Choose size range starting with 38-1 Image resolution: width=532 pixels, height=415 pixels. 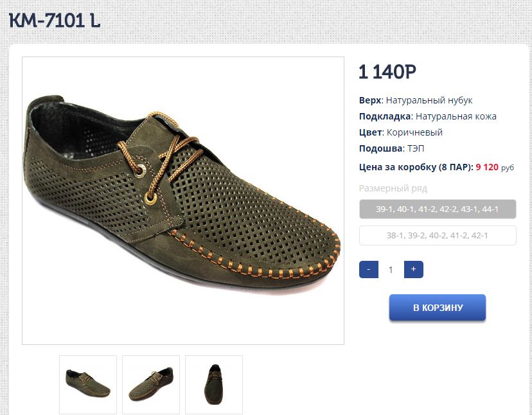tap(438, 236)
